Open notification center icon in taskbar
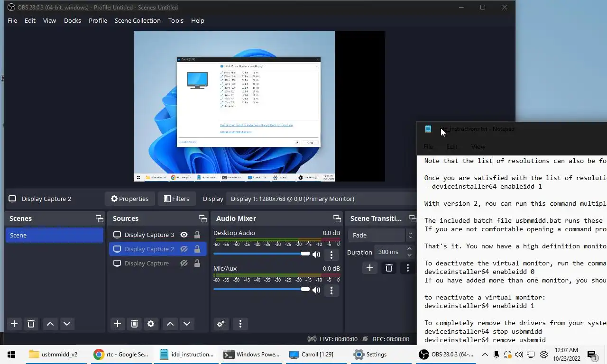This screenshot has width=607, height=364. click(591, 355)
